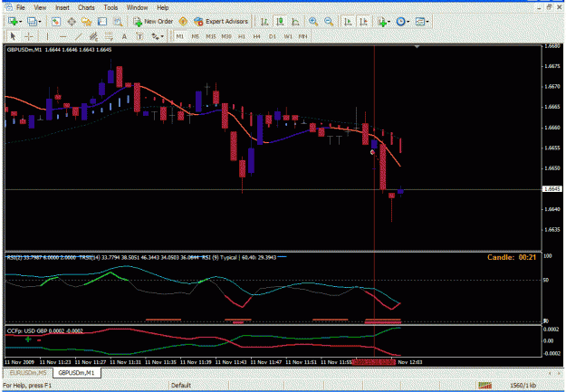This screenshot has width=566, height=392.
Task: Switch to line chart view
Action: tap(295, 22)
